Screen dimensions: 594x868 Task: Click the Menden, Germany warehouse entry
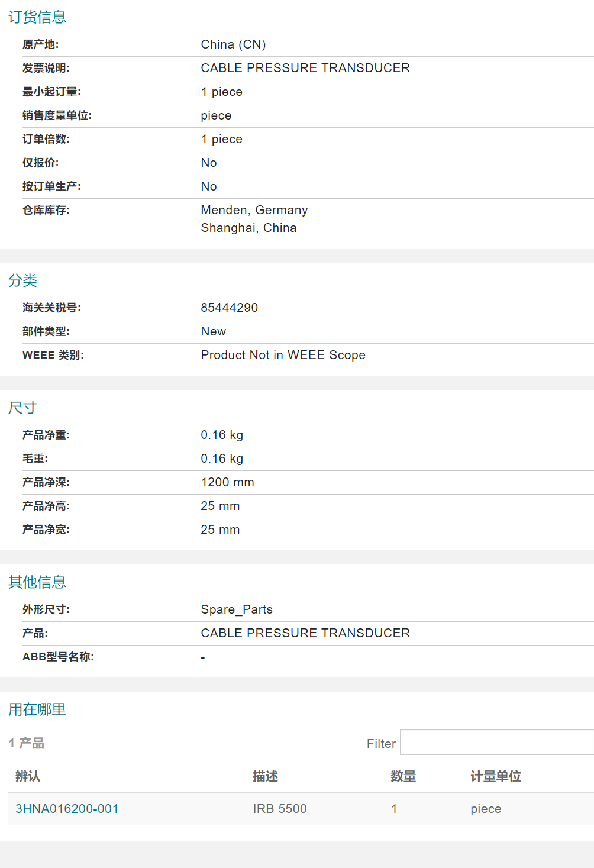coord(254,210)
